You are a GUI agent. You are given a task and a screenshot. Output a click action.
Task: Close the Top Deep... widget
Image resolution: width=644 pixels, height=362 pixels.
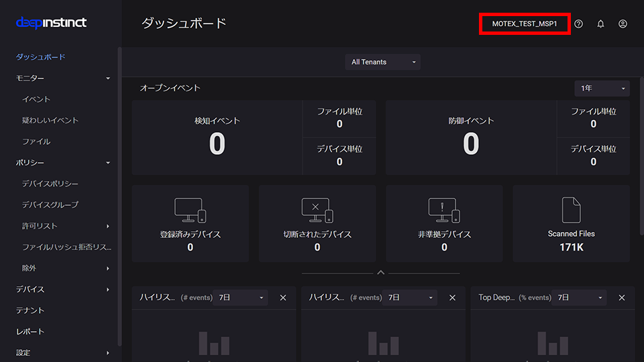(x=622, y=298)
